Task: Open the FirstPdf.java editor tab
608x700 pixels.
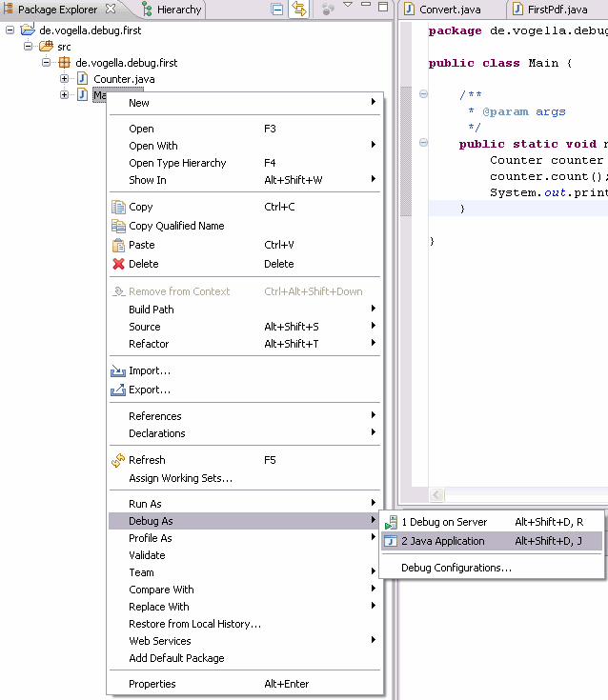Action: [x=550, y=10]
